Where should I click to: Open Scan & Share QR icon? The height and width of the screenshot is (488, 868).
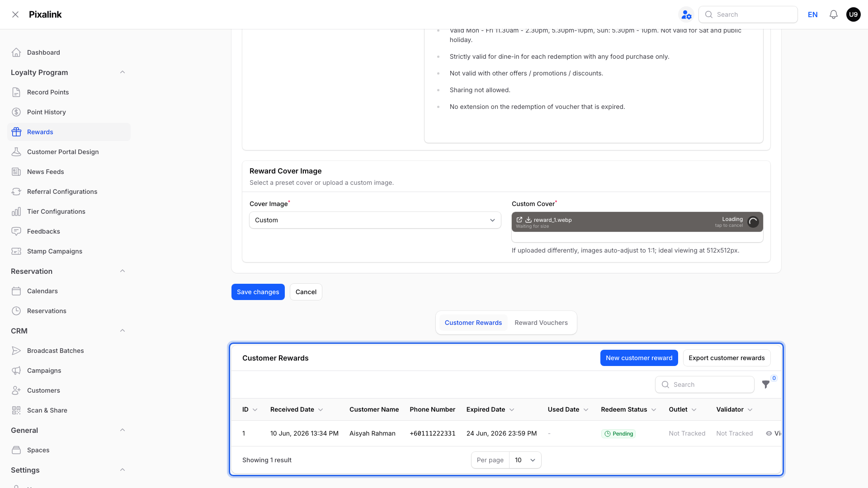click(16, 410)
